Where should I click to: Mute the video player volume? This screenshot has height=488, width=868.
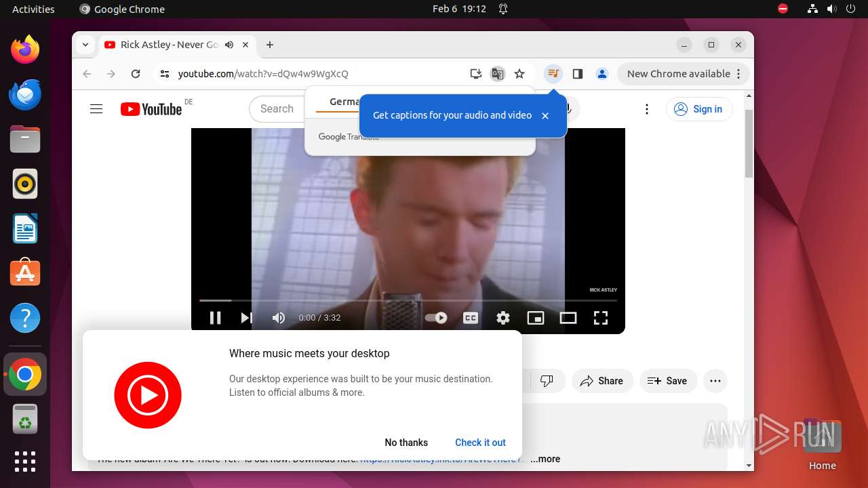tap(279, 318)
